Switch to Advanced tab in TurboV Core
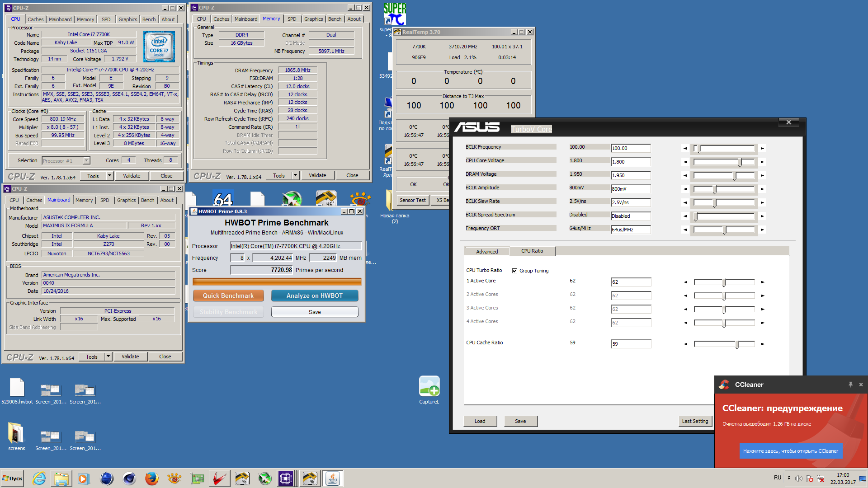868x488 pixels. [487, 252]
